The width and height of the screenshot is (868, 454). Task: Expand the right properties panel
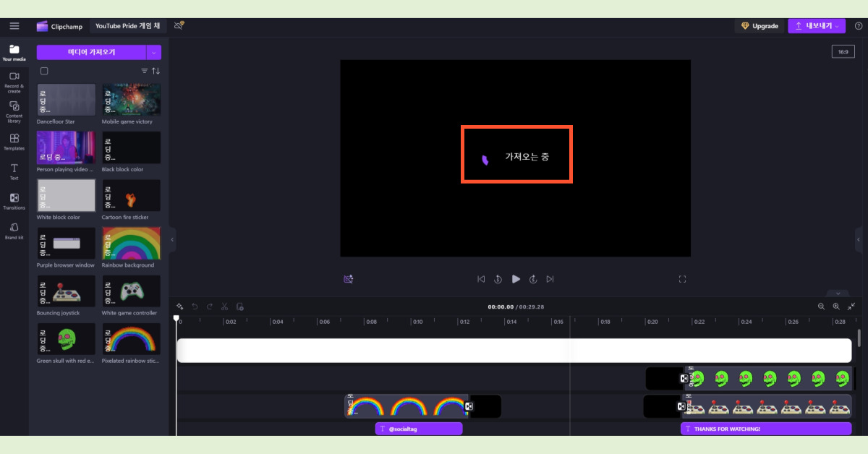pos(859,239)
